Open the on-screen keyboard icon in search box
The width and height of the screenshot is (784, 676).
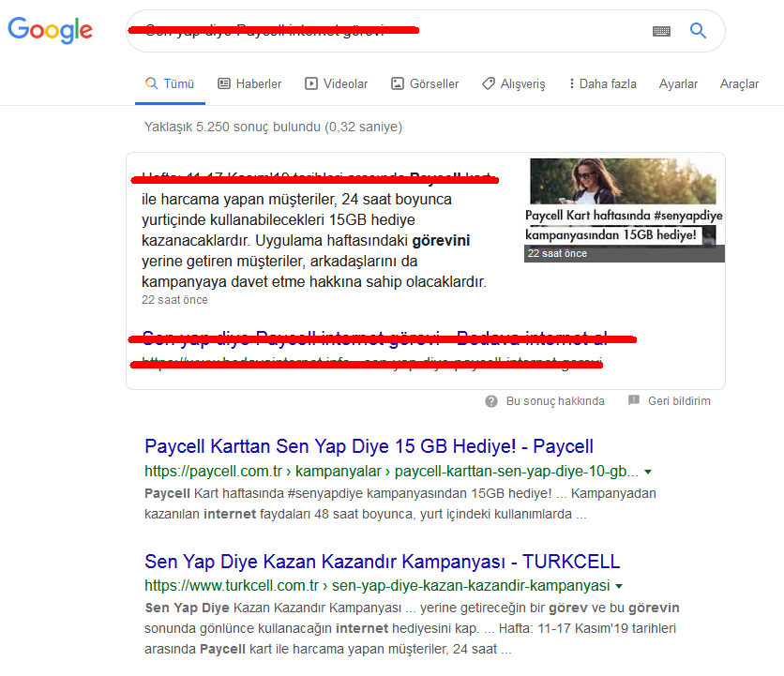pyautogui.click(x=661, y=32)
